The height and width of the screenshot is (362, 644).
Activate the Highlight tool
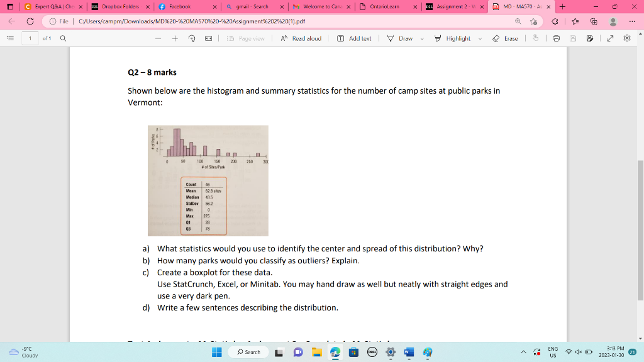click(x=454, y=38)
